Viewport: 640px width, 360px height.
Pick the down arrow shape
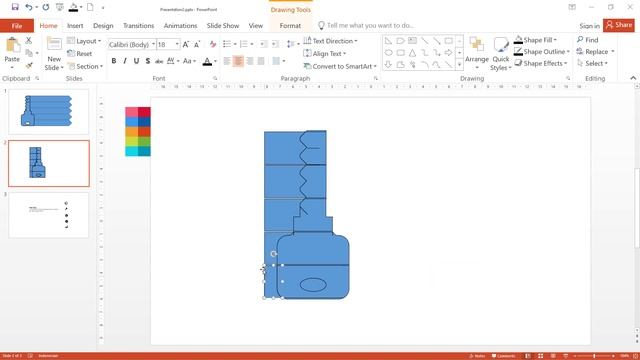click(389, 64)
